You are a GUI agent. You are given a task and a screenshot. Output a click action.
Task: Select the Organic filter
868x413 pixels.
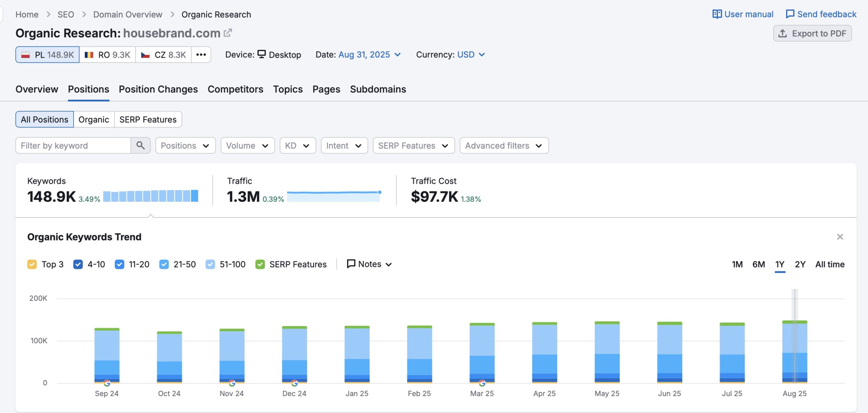94,119
